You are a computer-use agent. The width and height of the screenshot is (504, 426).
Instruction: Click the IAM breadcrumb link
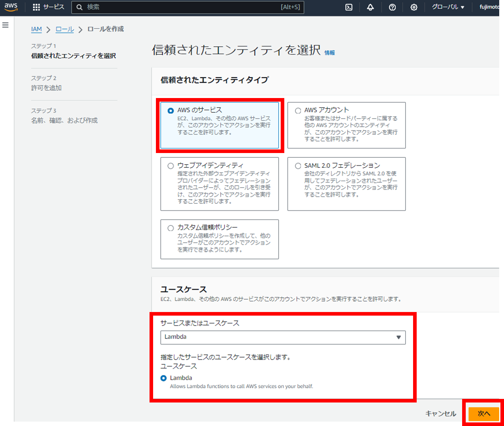point(36,29)
